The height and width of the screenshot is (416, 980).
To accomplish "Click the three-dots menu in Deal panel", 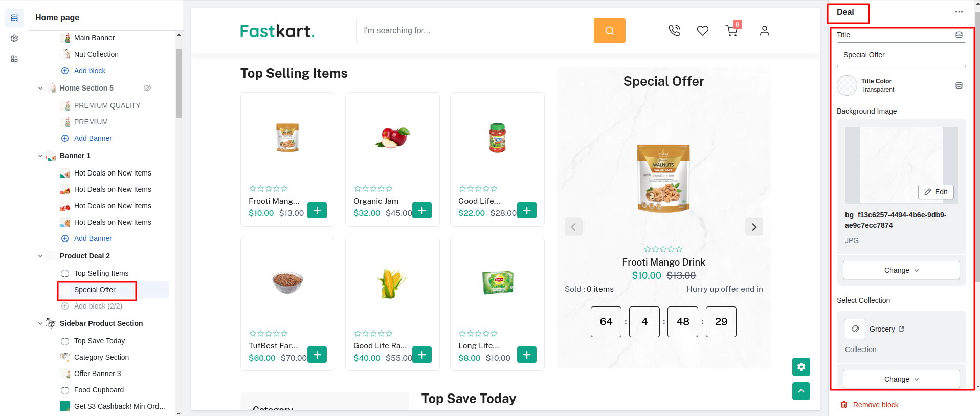I will point(959,12).
